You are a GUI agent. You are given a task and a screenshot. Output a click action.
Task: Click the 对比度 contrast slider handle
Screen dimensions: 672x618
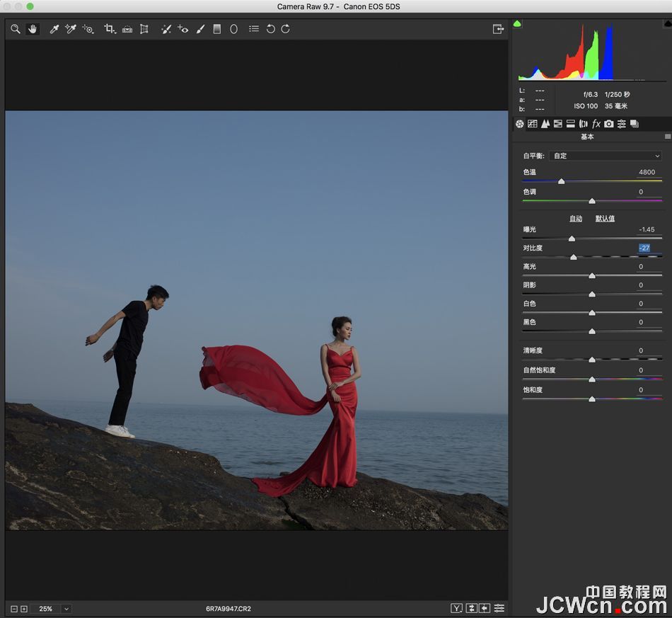click(574, 257)
